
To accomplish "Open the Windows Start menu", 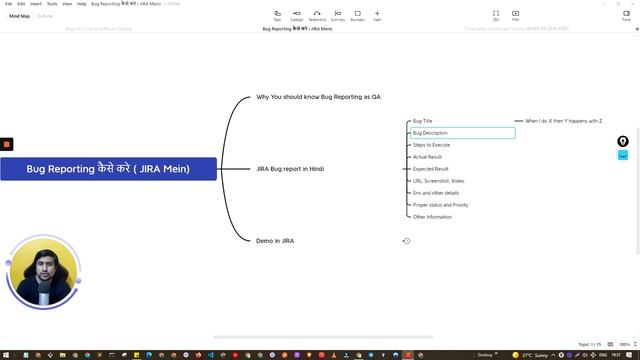I will (x=6, y=355).
